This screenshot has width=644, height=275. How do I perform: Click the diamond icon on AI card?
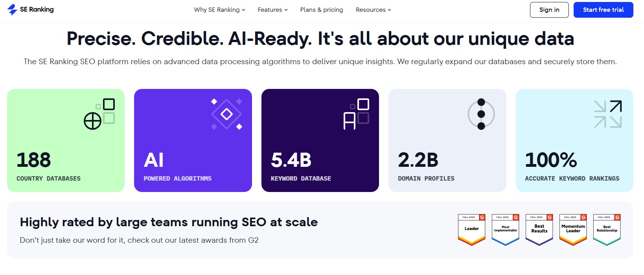pos(227,114)
